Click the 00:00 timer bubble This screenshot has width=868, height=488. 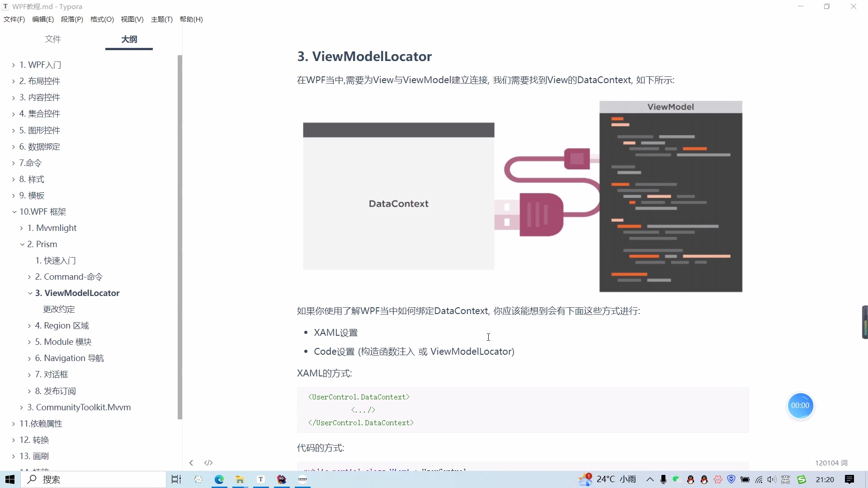coord(800,406)
